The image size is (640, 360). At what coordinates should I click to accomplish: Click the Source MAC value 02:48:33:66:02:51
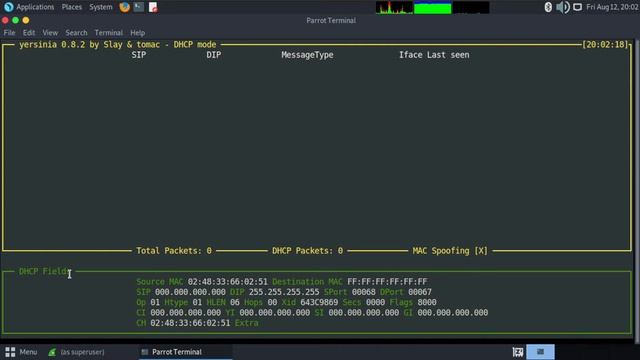coord(228,282)
